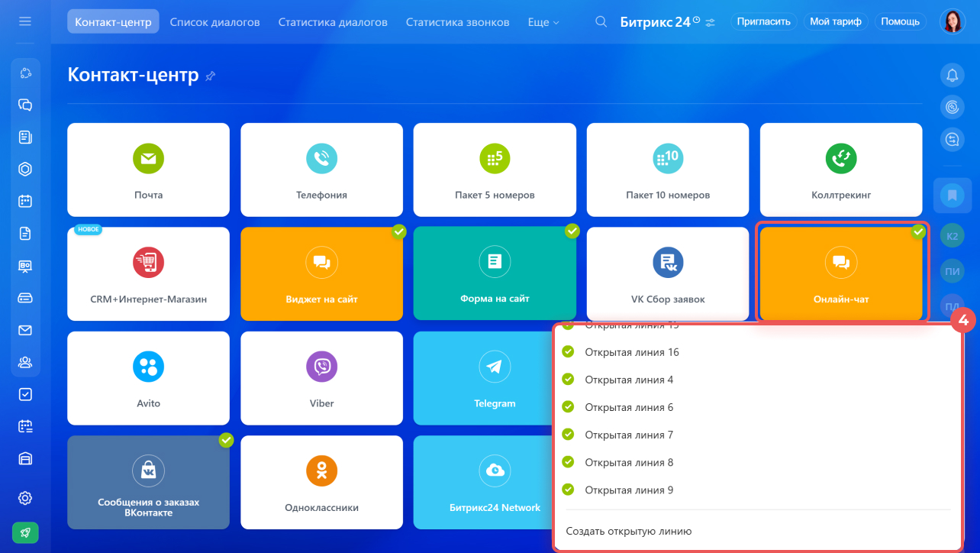Click the Пригласить button
The height and width of the screenshot is (553, 980).
(764, 21)
